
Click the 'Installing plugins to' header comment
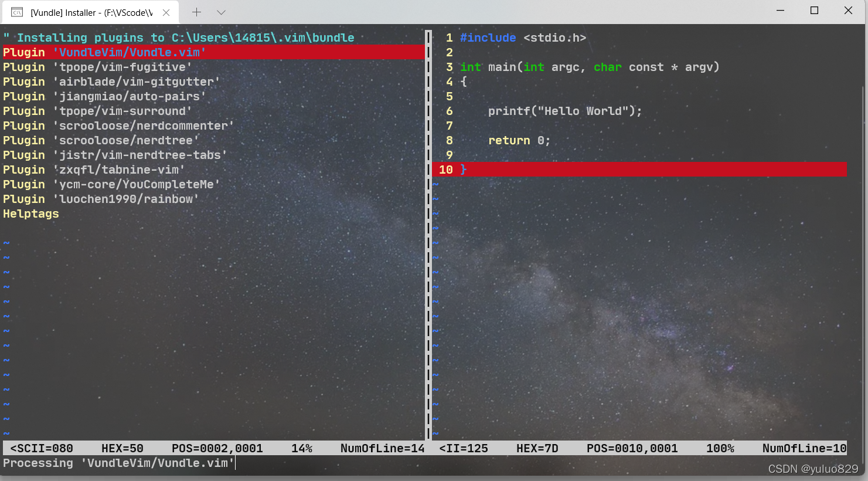[x=179, y=38]
